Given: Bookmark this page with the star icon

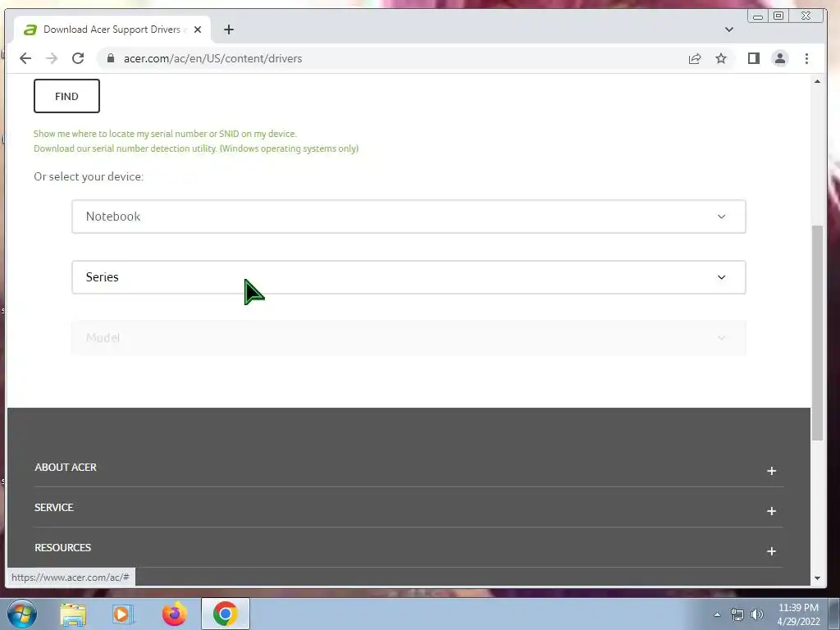Looking at the screenshot, I should [x=721, y=58].
